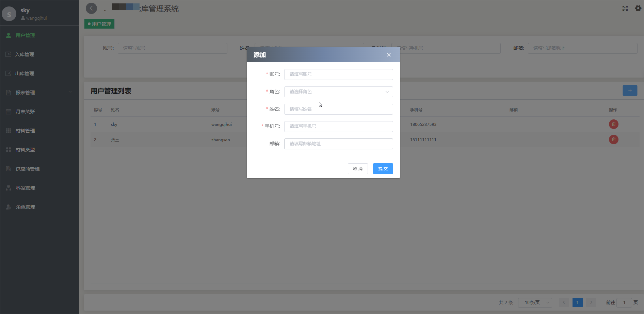Click the 账号 search filter field
This screenshot has width=644, height=314.
(x=172, y=48)
